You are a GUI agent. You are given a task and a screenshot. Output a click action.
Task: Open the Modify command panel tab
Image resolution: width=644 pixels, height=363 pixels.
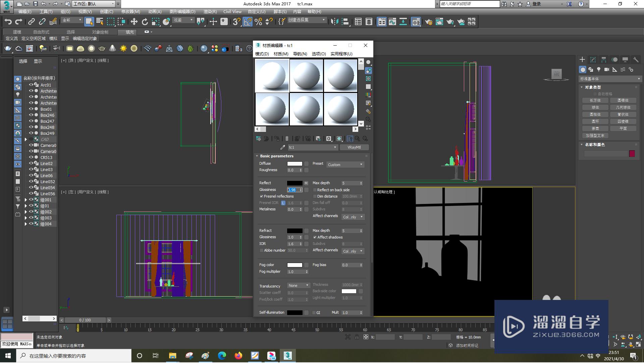pyautogui.click(x=593, y=60)
